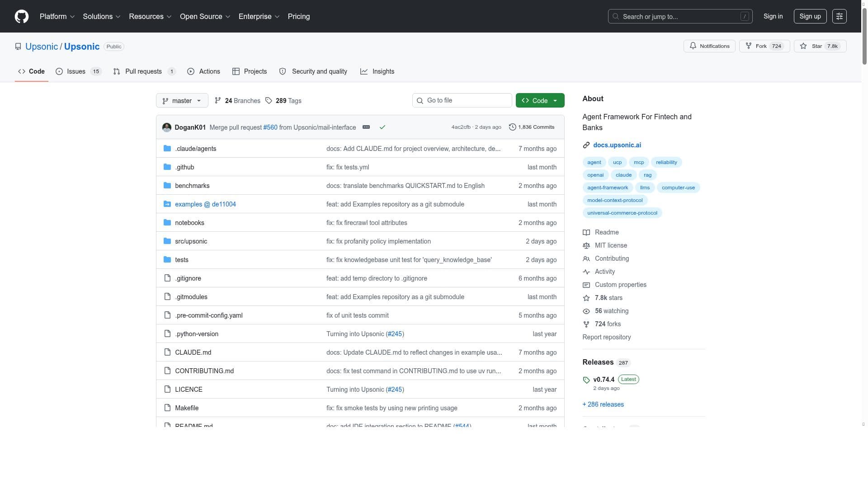Open the docs.upsonic.ai link
This screenshot has width=868, height=488.
point(617,145)
